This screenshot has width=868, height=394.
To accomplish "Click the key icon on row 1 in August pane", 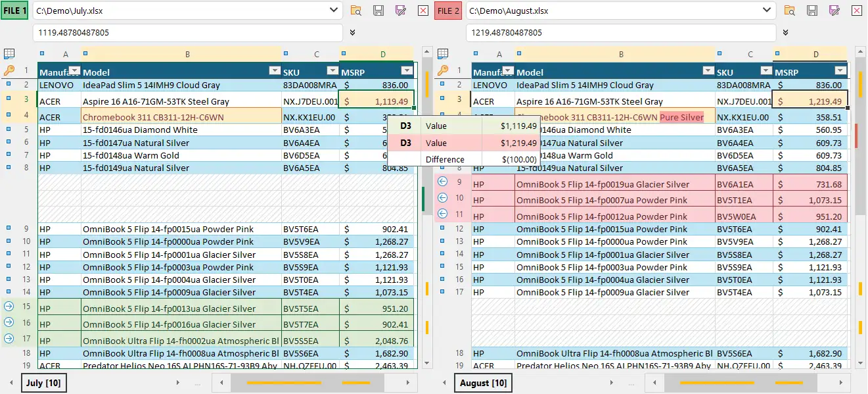I will pos(443,70).
